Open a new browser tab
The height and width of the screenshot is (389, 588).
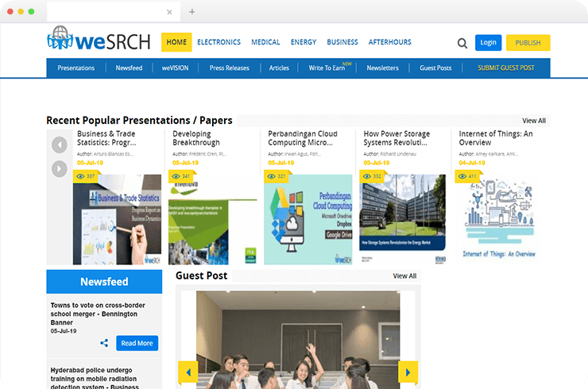coord(192,13)
